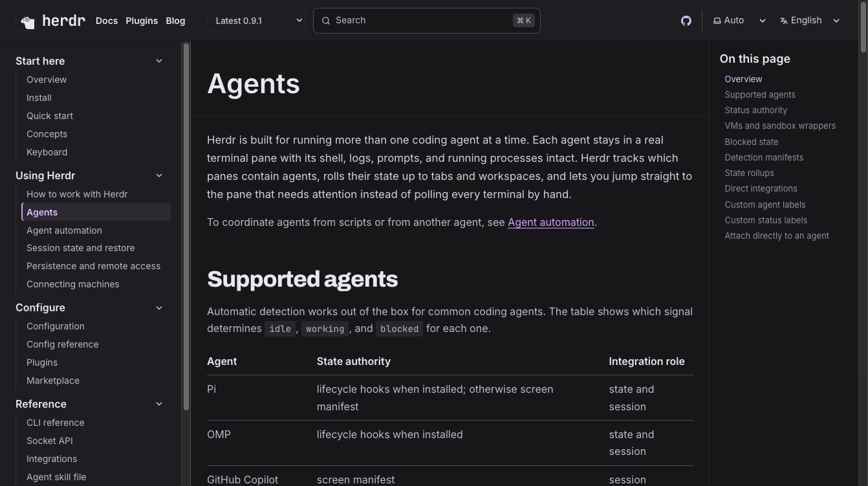
Task: Jump to Attach directly to an agent
Action: 777,236
